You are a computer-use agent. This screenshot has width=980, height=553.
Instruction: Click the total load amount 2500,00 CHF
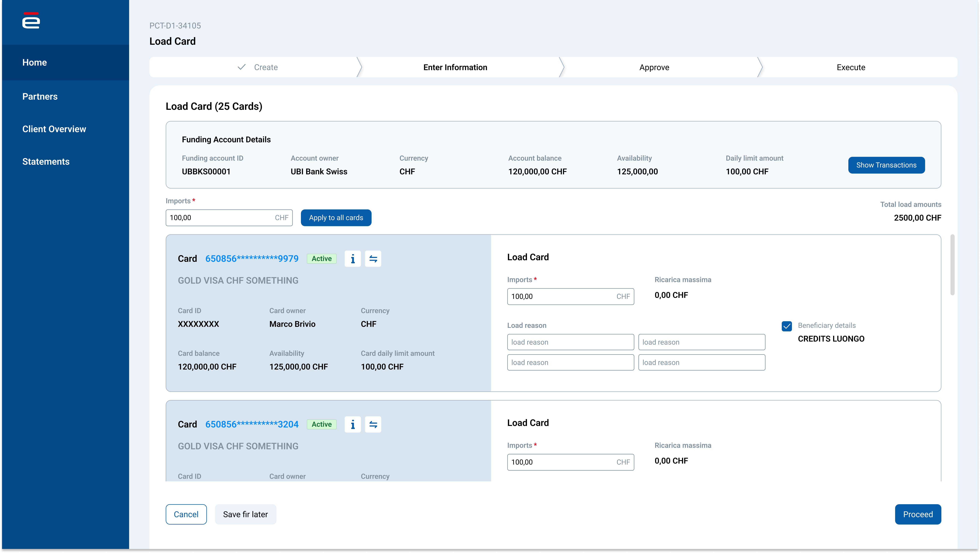tap(917, 218)
